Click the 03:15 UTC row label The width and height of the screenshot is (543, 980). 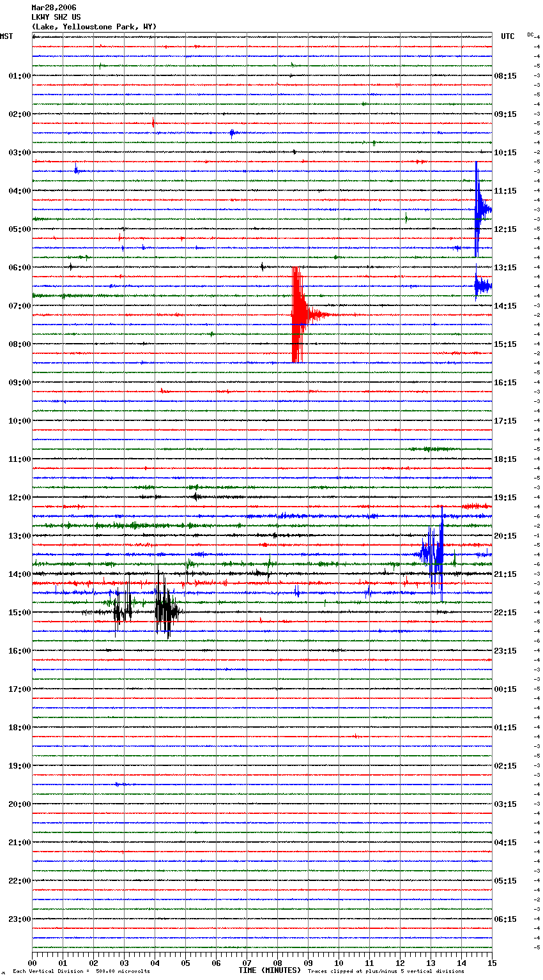[505, 804]
